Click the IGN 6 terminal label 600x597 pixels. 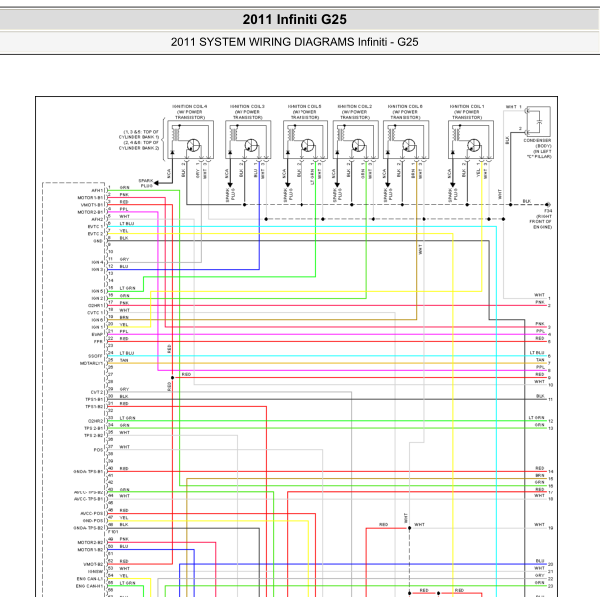[98, 320]
